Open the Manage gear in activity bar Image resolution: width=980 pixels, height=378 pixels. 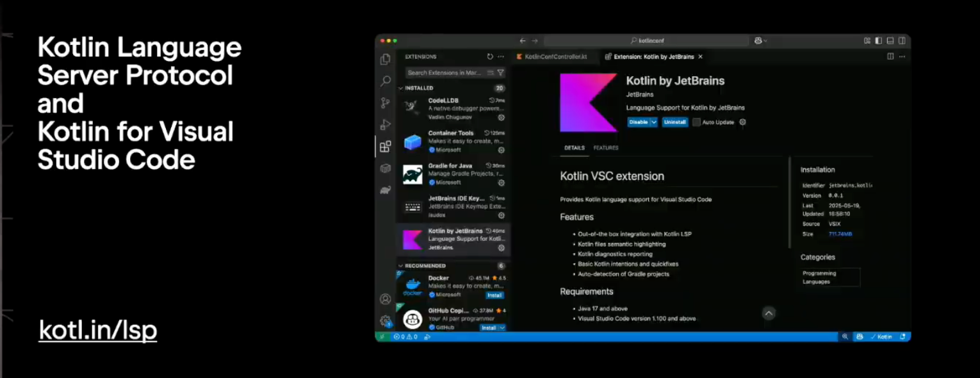click(385, 320)
